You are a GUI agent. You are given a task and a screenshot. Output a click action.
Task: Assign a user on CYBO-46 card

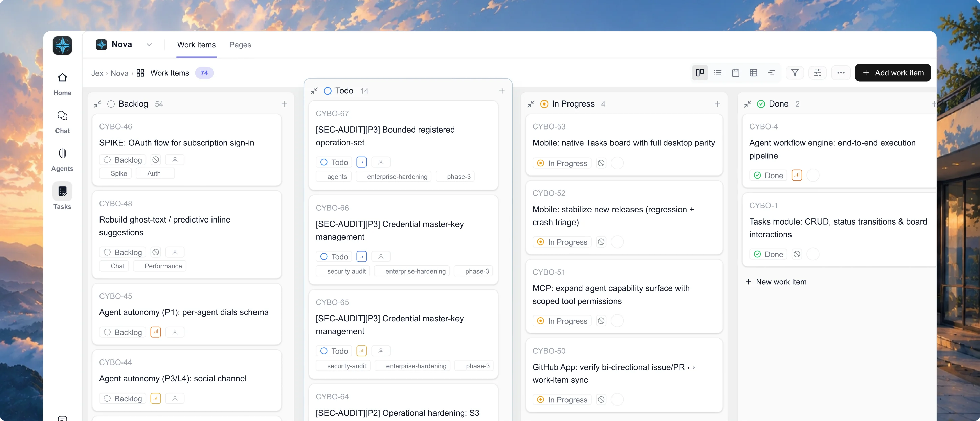[175, 160]
